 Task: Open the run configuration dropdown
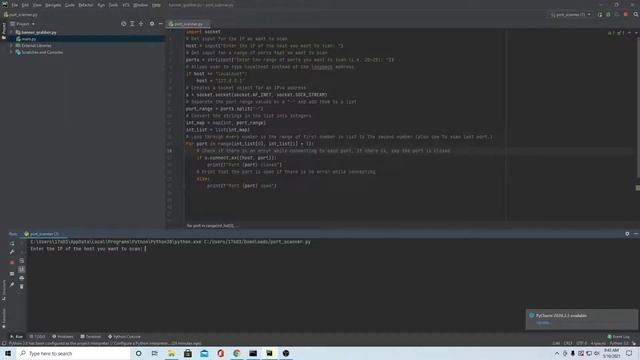[x=570, y=15]
